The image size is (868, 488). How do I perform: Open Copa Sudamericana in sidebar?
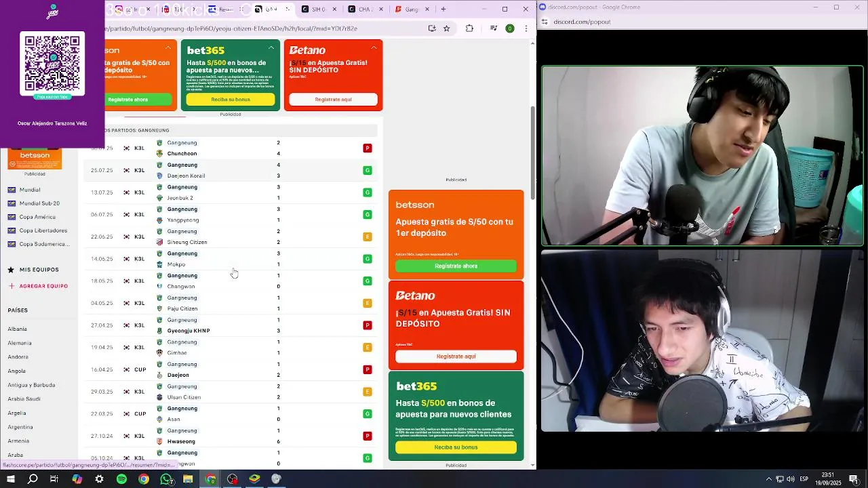[44, 244]
